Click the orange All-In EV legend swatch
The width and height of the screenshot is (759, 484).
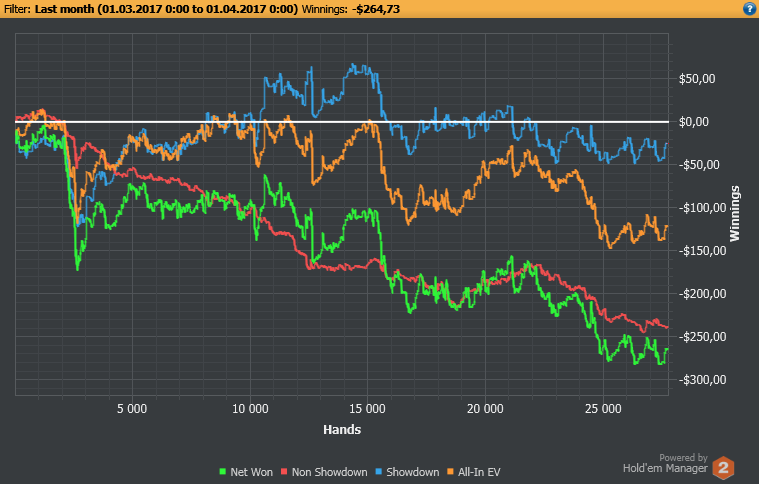pos(451,472)
